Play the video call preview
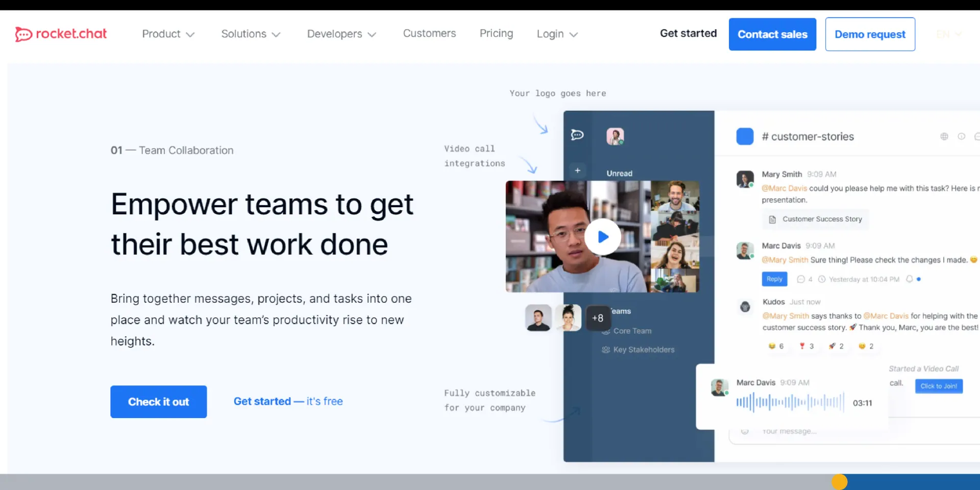The height and width of the screenshot is (490, 980). tap(603, 237)
